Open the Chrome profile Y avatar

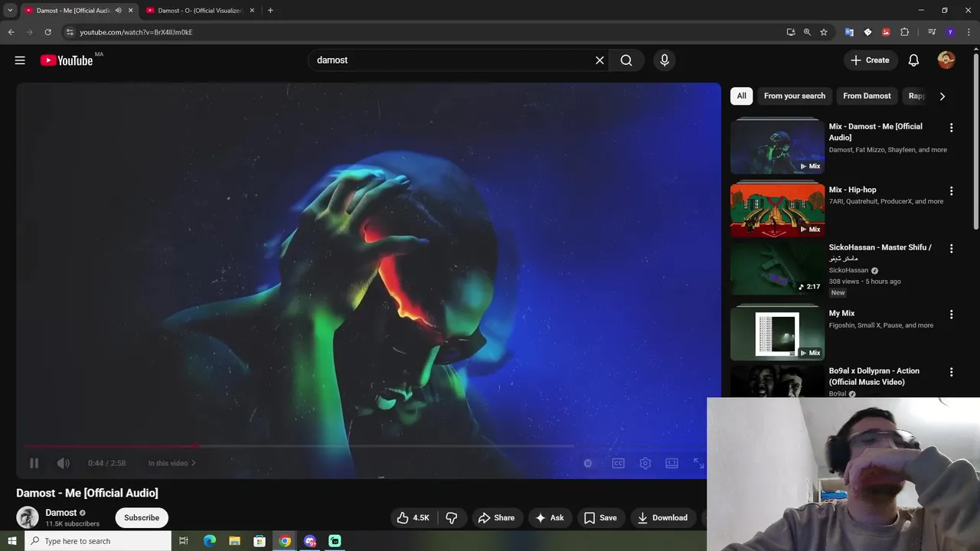tap(950, 32)
